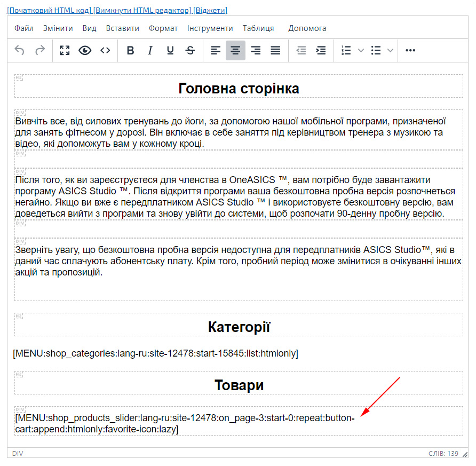
Task: Open the Таблиця menu
Action: pyautogui.click(x=258, y=28)
